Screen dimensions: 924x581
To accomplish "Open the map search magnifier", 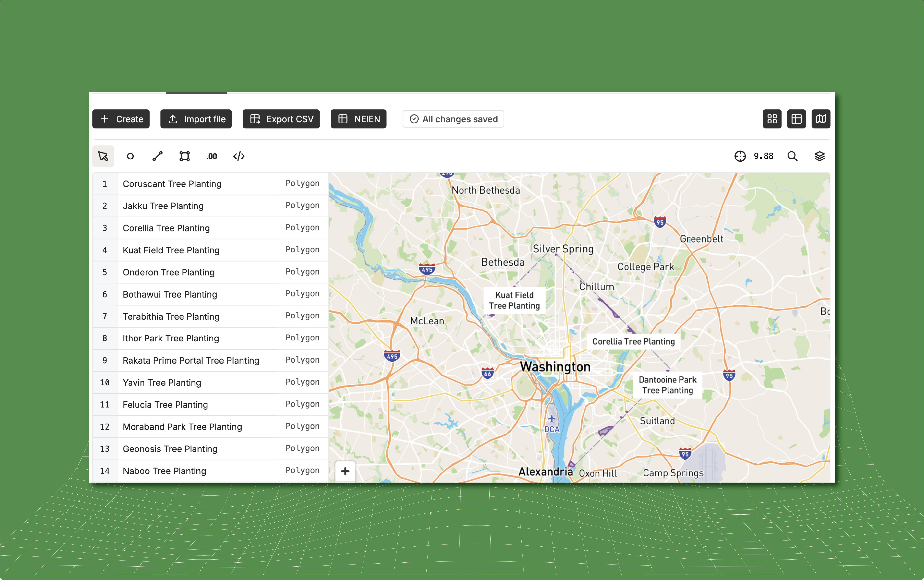I will pos(792,156).
